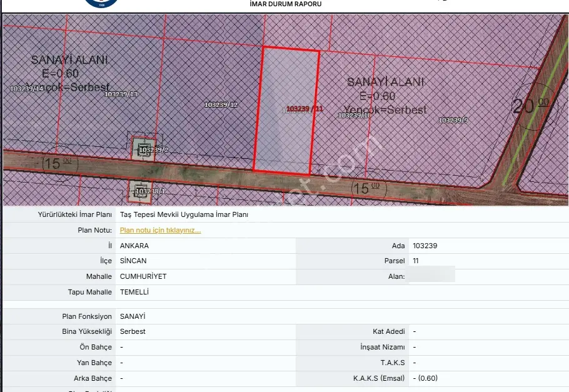
Task: Click the İl value ANKARA
Action: point(134,246)
